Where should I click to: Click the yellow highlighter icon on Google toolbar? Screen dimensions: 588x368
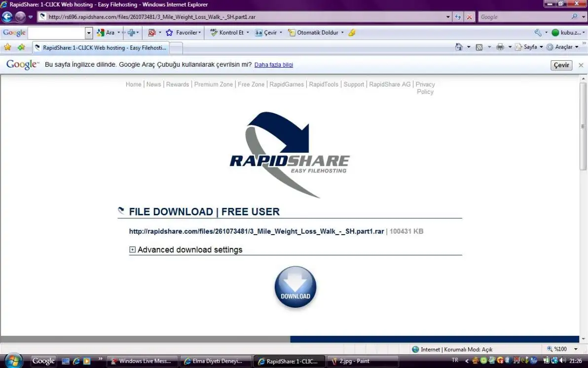point(352,33)
